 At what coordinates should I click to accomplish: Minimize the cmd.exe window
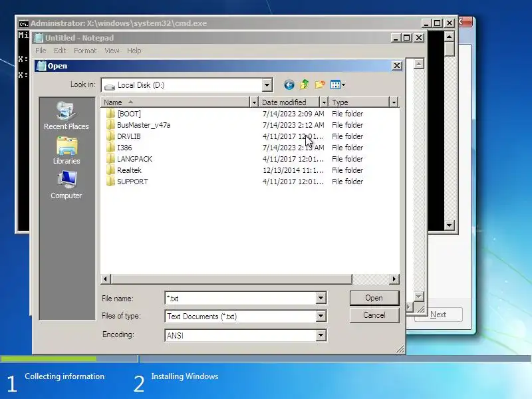(426, 23)
